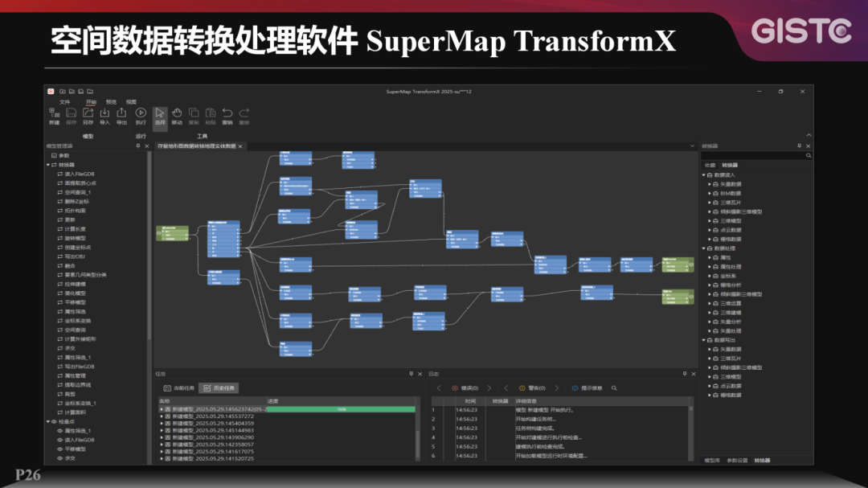This screenshot has height=488, width=868.
Task: Click the search magnifier in 转换器 panel
Action: click(x=808, y=155)
